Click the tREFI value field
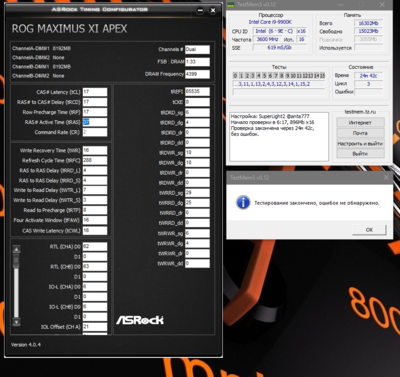 point(197,91)
